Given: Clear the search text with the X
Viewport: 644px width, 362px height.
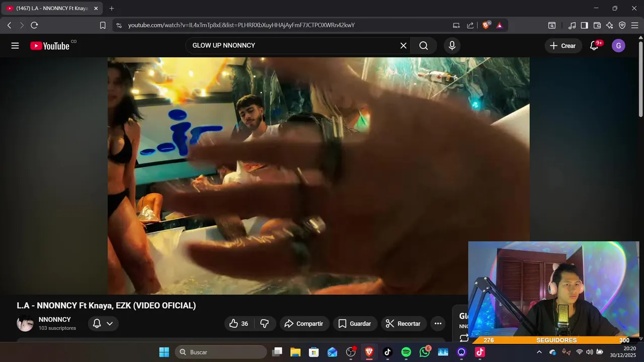Looking at the screenshot, I should (404, 46).
